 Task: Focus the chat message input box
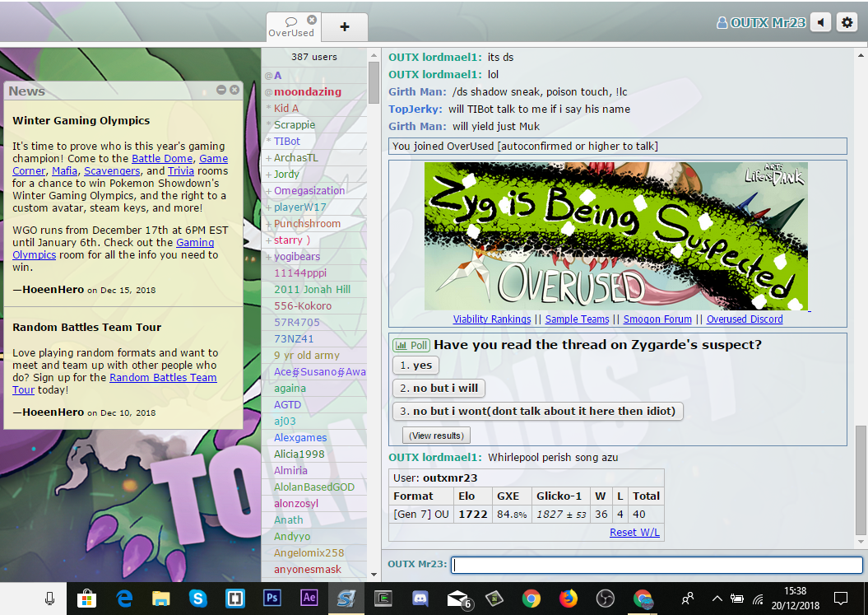tap(657, 565)
